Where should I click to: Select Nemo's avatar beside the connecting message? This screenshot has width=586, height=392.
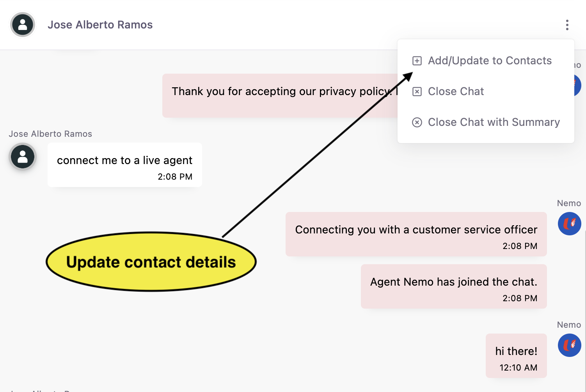569,224
